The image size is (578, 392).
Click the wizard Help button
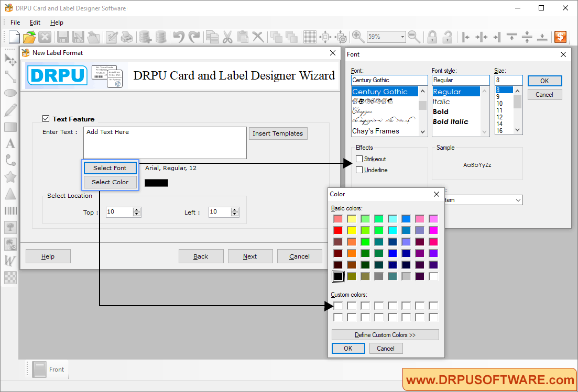[x=48, y=256]
